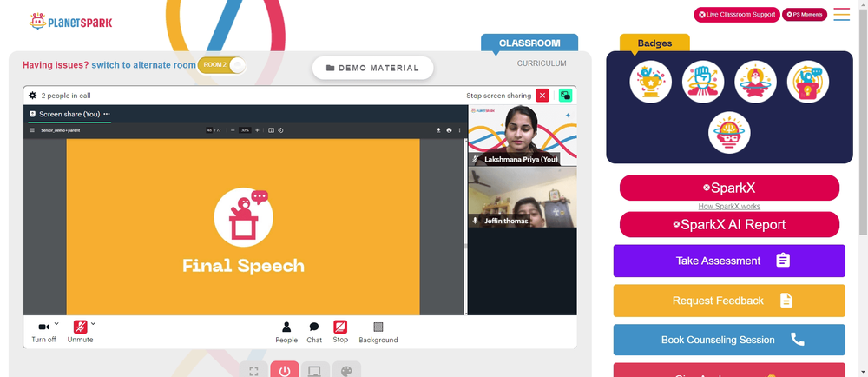The height and width of the screenshot is (377, 868).
Task: Select the raised fist badge
Action: (703, 82)
